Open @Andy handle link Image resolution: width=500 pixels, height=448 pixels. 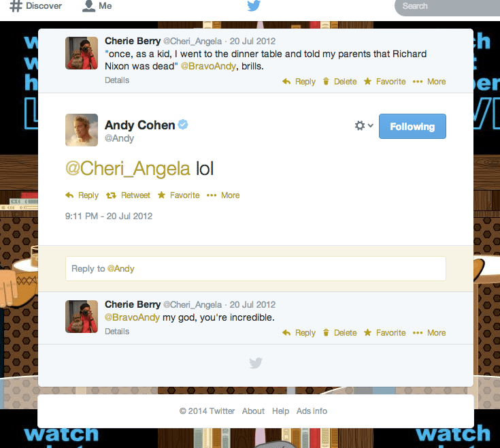click(119, 138)
